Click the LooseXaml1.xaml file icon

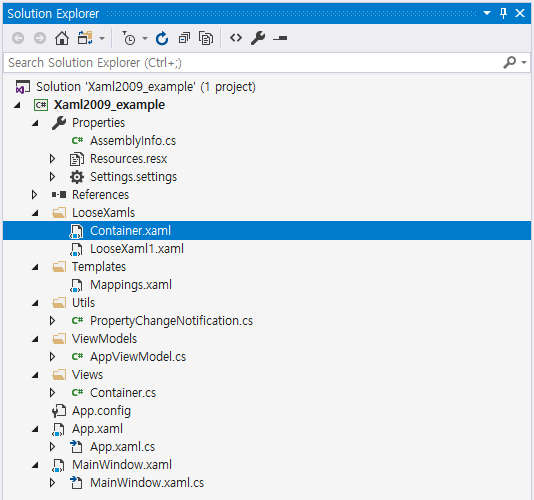coord(76,249)
